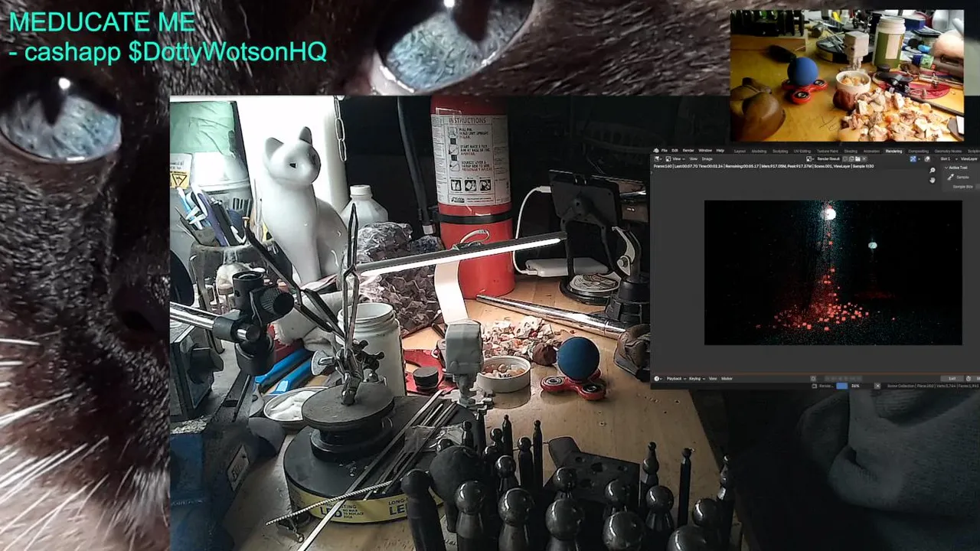Click the MEDUCATE ME overlay text
Image resolution: width=980 pixels, height=551 pixels.
102,22
